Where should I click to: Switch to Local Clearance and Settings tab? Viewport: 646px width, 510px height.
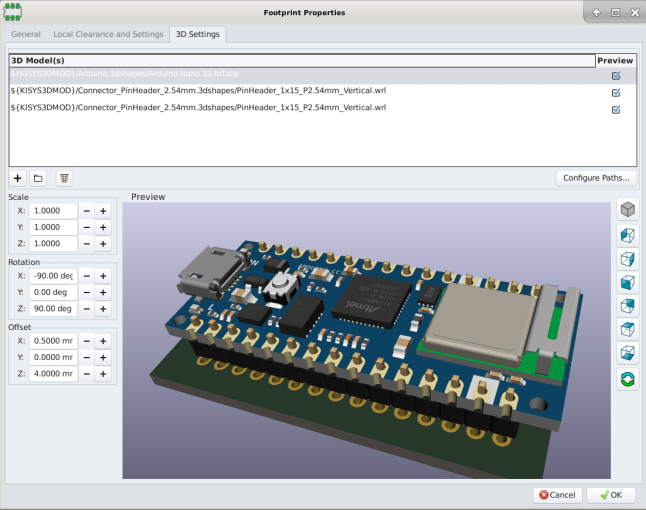pyautogui.click(x=108, y=34)
